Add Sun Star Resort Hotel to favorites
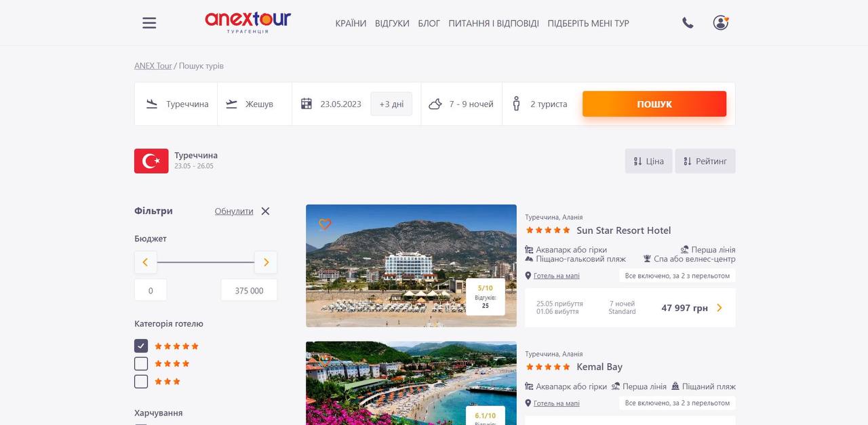868x425 pixels. 325,224
